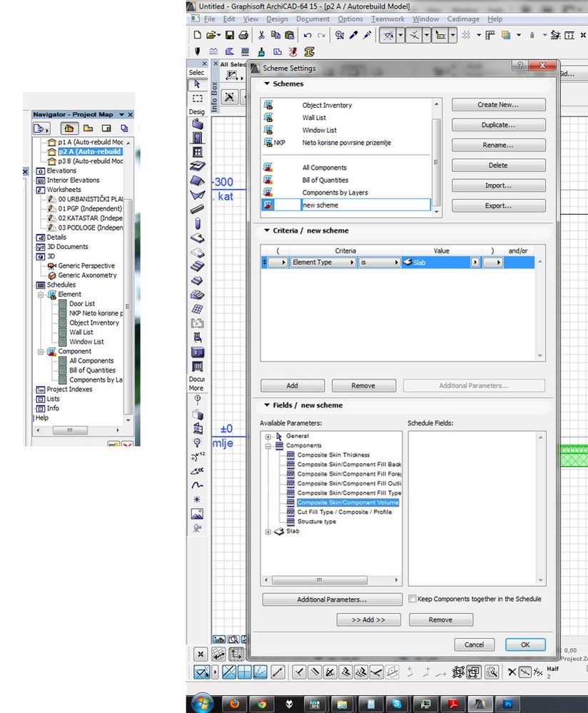The image size is (588, 713).
Task: Click OK in Scheme Settings
Action: click(x=525, y=644)
